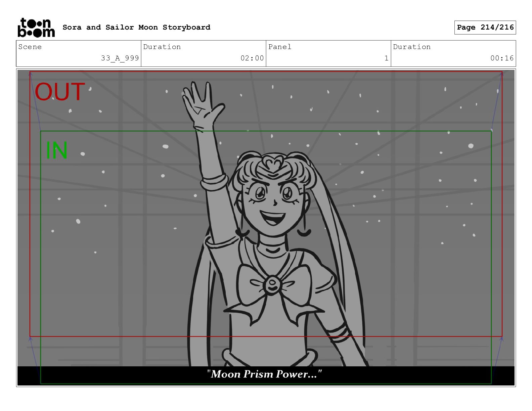
Task: Click the Sailor Moon storyboard panel drawing
Action: point(266,228)
